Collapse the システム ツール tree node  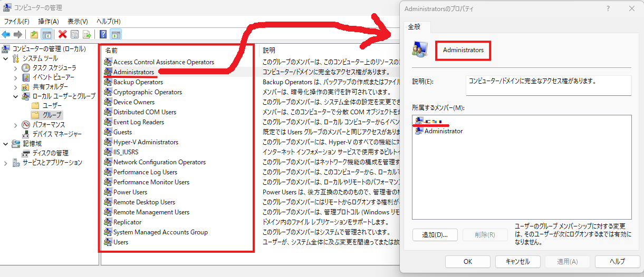[6, 58]
